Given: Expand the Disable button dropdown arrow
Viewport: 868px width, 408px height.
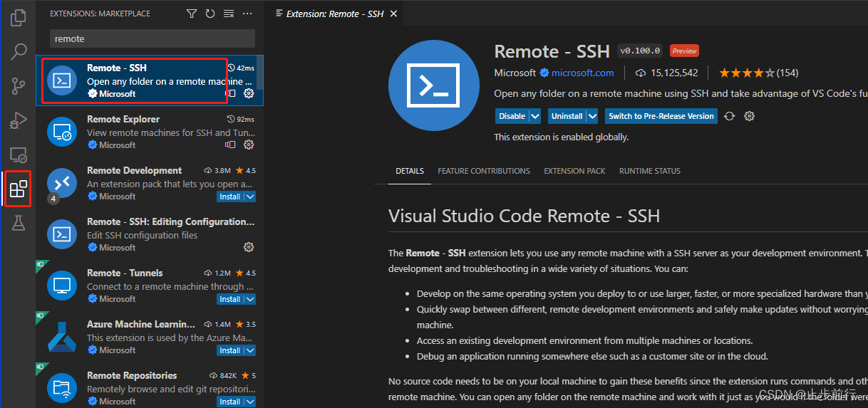Looking at the screenshot, I should tap(535, 116).
